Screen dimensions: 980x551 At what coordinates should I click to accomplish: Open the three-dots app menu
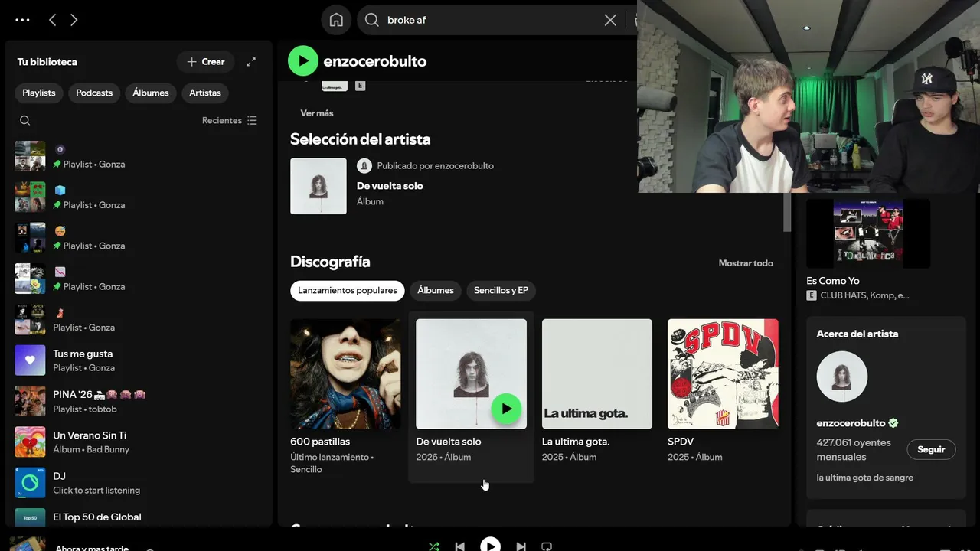click(22, 20)
